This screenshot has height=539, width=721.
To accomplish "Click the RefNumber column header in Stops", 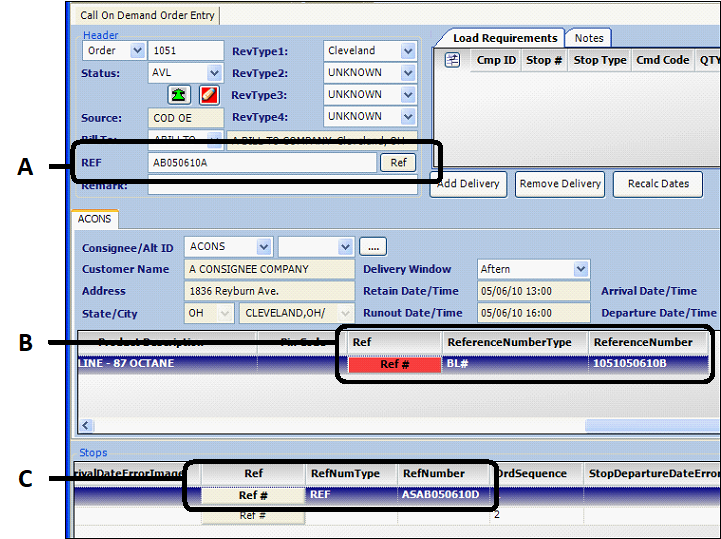I will (x=444, y=474).
